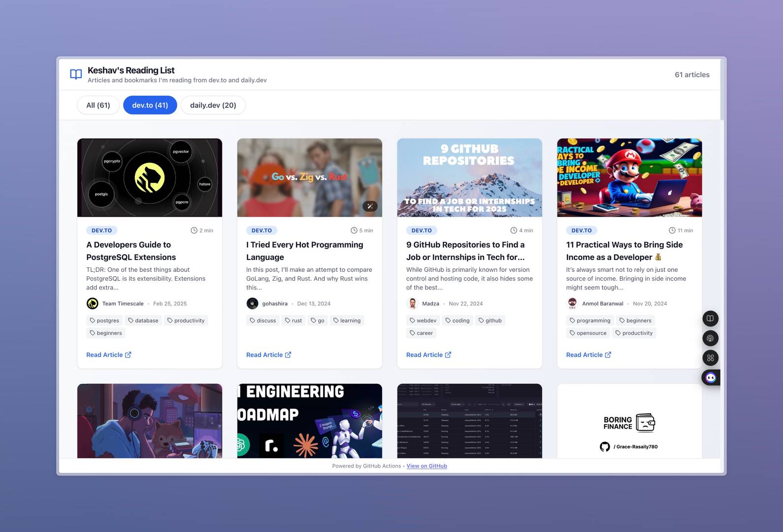Follow the View on GitHub footer link

click(426, 466)
